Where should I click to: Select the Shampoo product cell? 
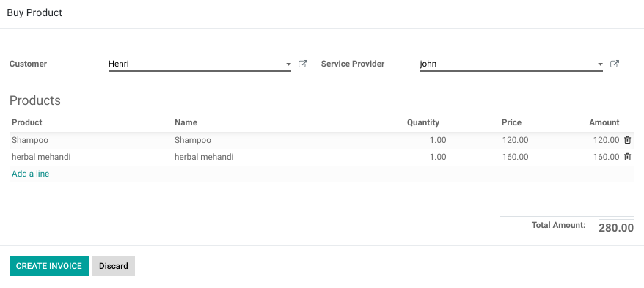(x=91, y=140)
